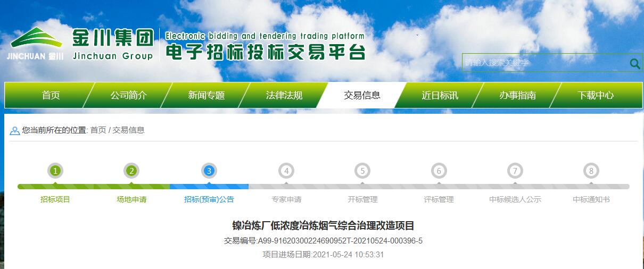
Task: Open 招标(预审)公告 step link
Action: coord(209,200)
